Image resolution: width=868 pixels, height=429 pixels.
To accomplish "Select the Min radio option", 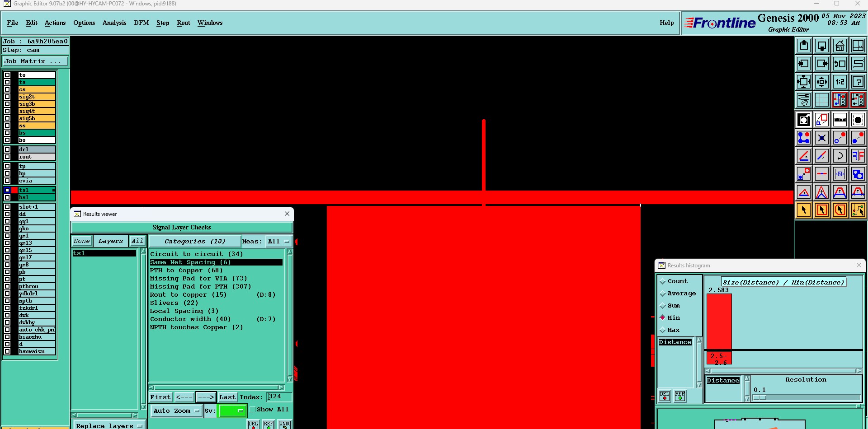I will 663,318.
